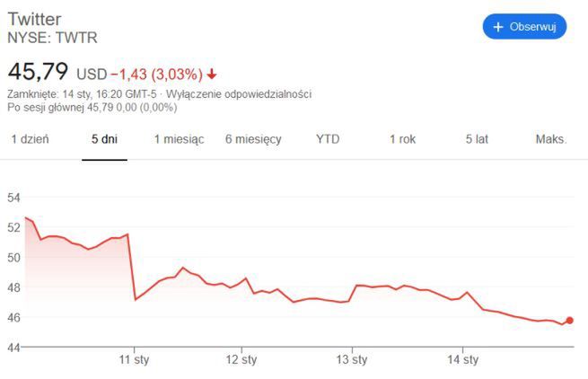Image resolution: width=588 pixels, height=379 pixels.
Task: Switch to the 6 miesięcy range
Action: coord(253,139)
